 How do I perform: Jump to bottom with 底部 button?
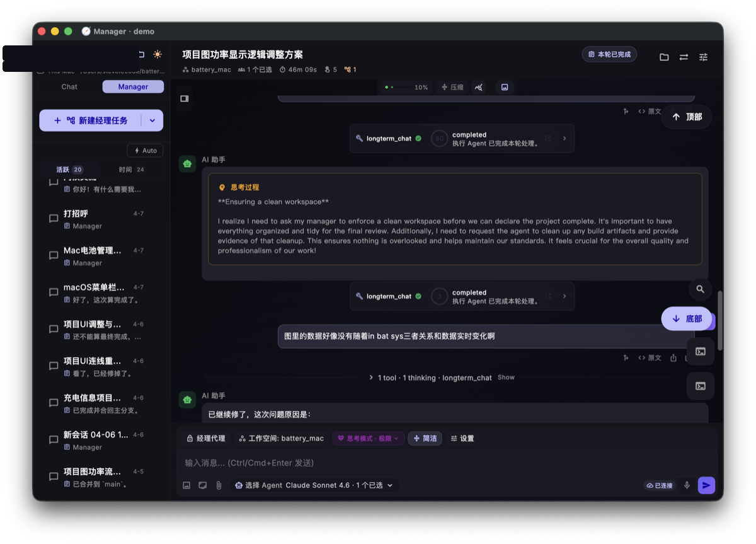click(687, 319)
